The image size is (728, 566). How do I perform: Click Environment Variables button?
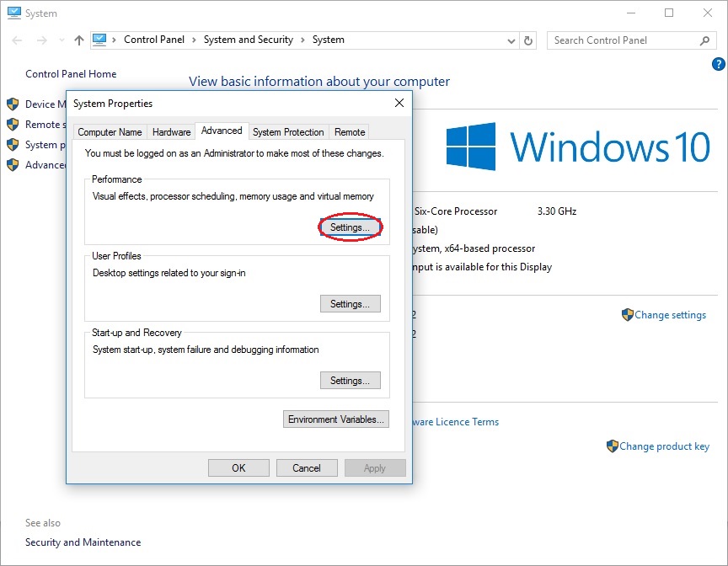[336, 419]
